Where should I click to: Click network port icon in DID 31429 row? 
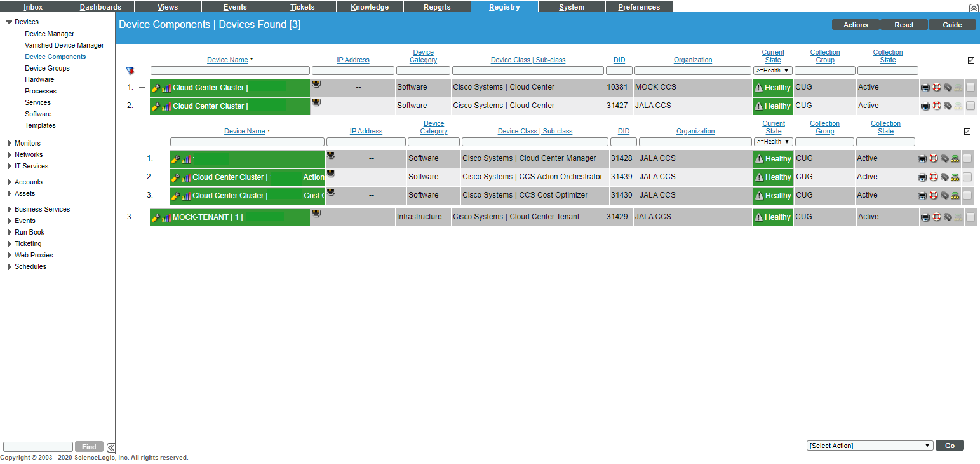(x=316, y=214)
